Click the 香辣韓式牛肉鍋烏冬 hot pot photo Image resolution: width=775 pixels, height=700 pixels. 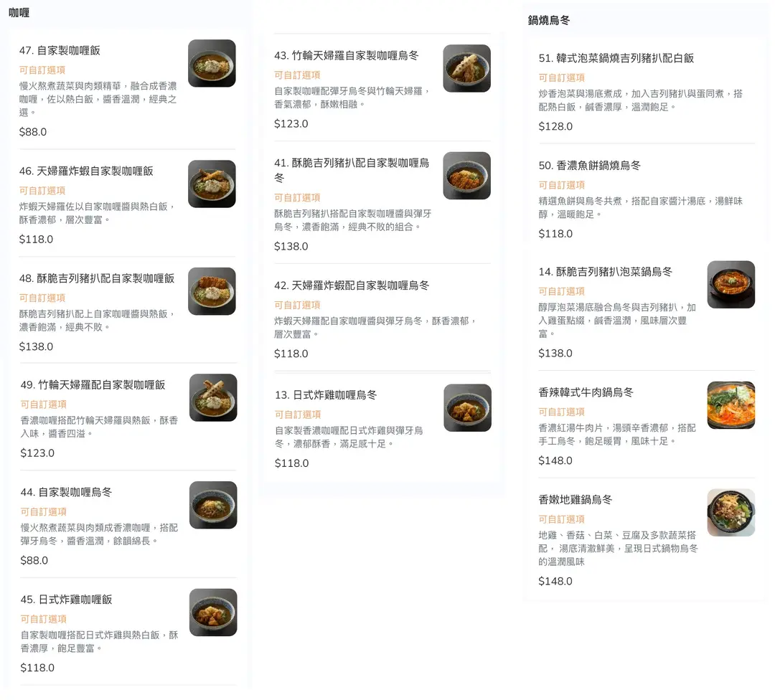tap(731, 405)
